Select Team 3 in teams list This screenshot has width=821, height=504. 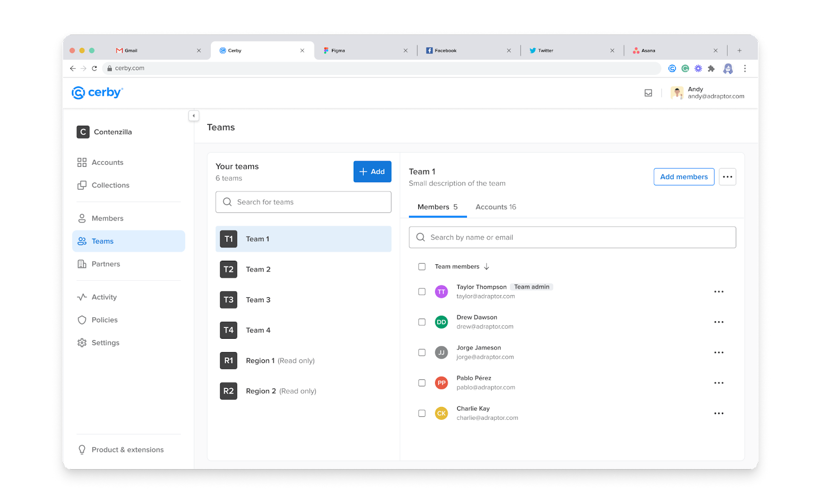point(303,300)
